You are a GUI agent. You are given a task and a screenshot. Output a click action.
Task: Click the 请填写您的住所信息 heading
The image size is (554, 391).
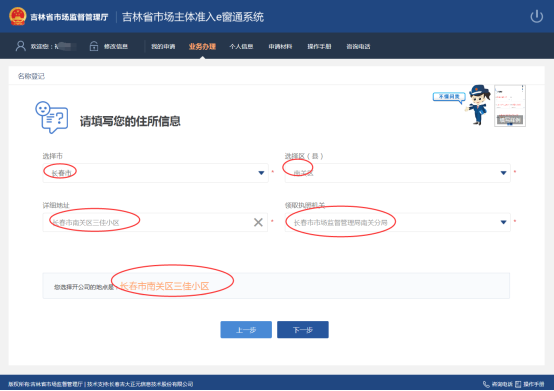(130, 121)
